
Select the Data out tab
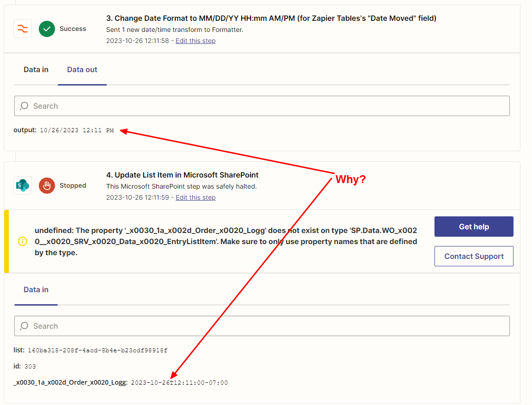click(x=82, y=70)
